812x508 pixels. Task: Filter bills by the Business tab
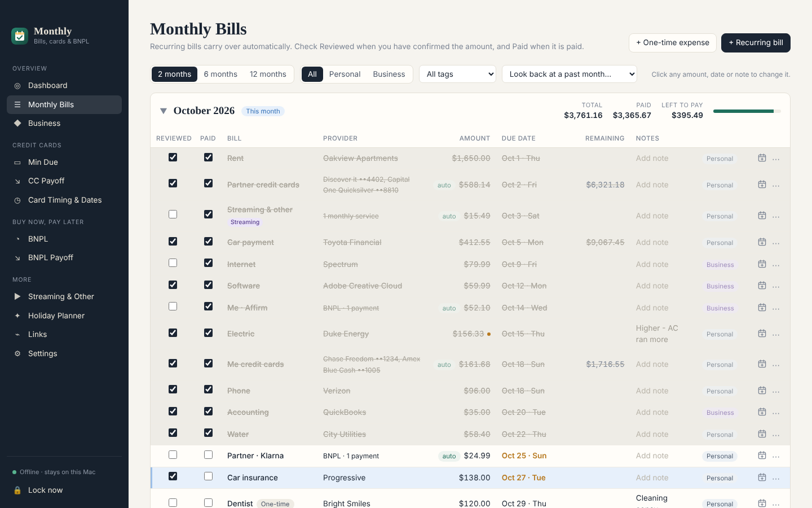[389, 74]
